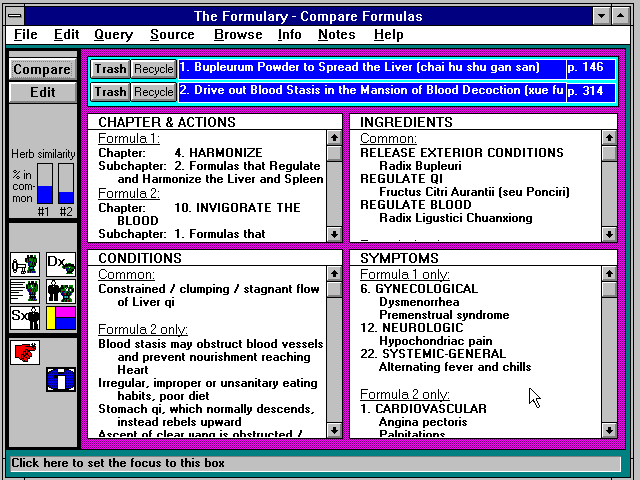
Task: Recycle formula 2 Drive out Blood Stasis
Action: point(154,92)
